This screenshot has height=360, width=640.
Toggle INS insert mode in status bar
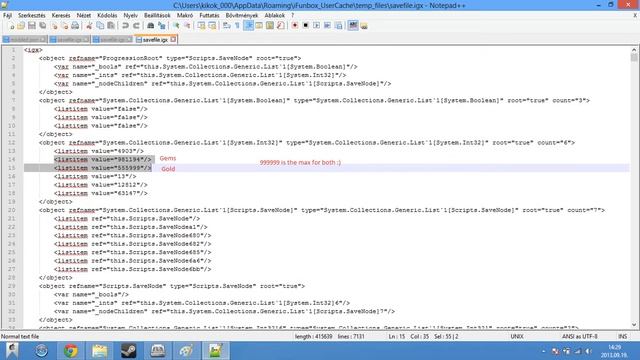[622, 336]
